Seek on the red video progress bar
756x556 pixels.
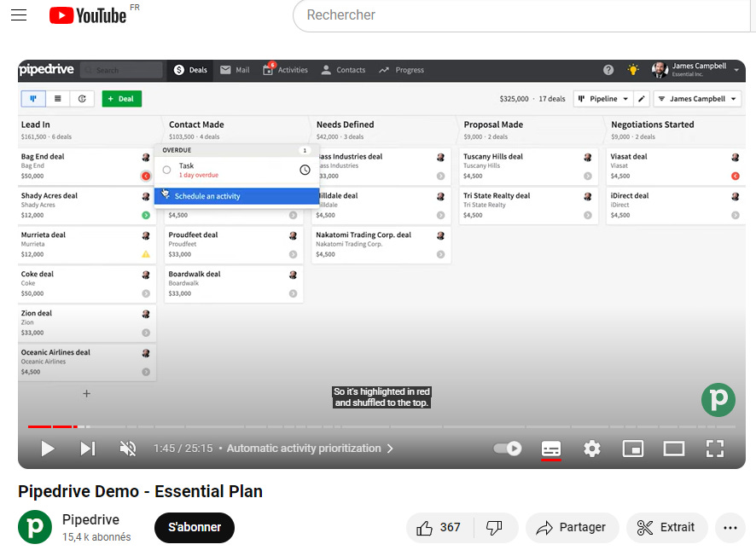click(381, 426)
